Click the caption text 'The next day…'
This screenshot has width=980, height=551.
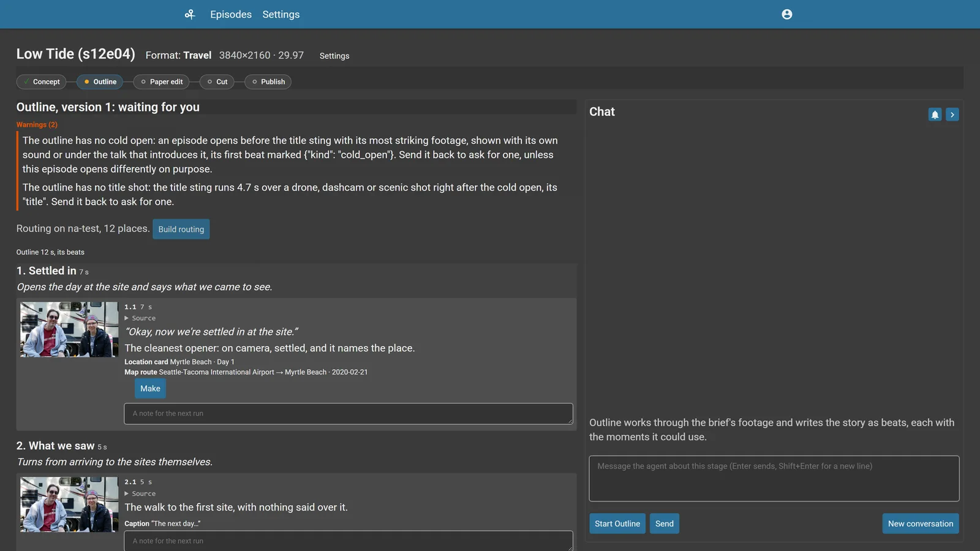176,524
